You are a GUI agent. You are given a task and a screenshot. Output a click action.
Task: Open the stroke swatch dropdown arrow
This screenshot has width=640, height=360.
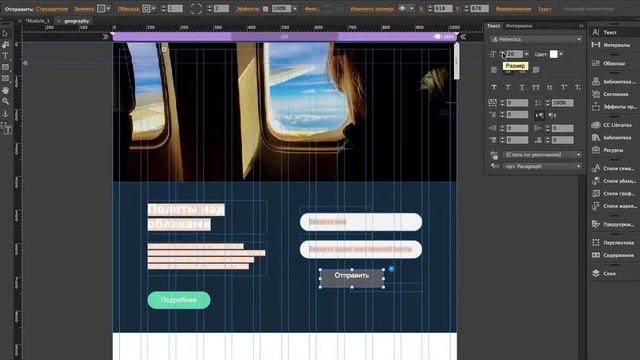pyautogui.click(x=153, y=9)
